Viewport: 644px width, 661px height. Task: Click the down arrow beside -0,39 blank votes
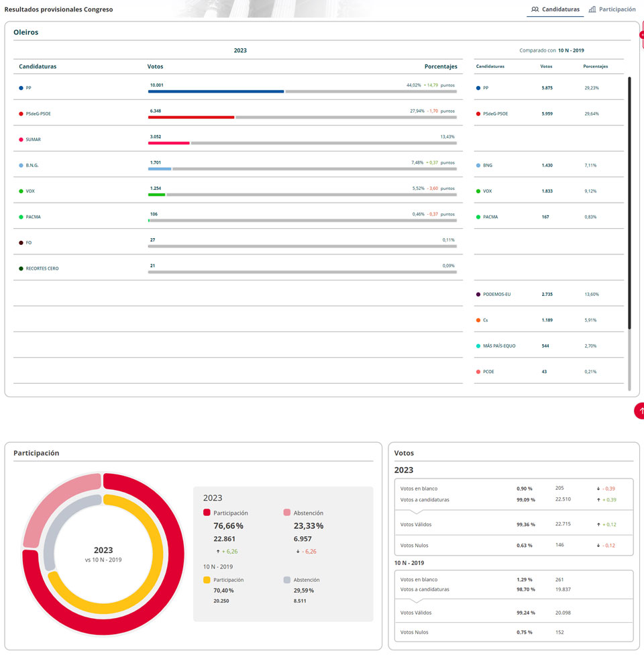[x=598, y=489]
